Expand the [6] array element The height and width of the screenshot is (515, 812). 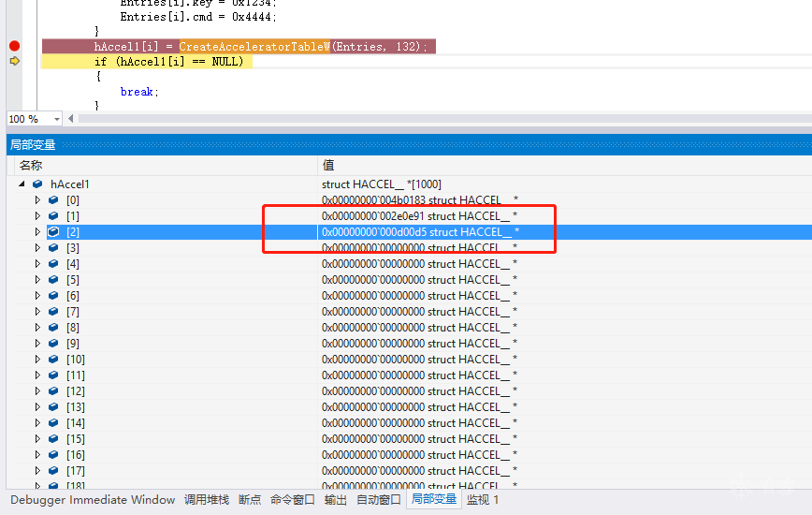pos(37,295)
